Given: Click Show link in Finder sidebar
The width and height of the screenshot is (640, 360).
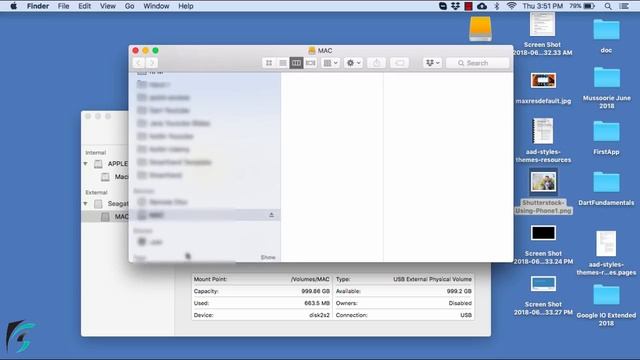Looking at the screenshot, I should click(x=268, y=257).
